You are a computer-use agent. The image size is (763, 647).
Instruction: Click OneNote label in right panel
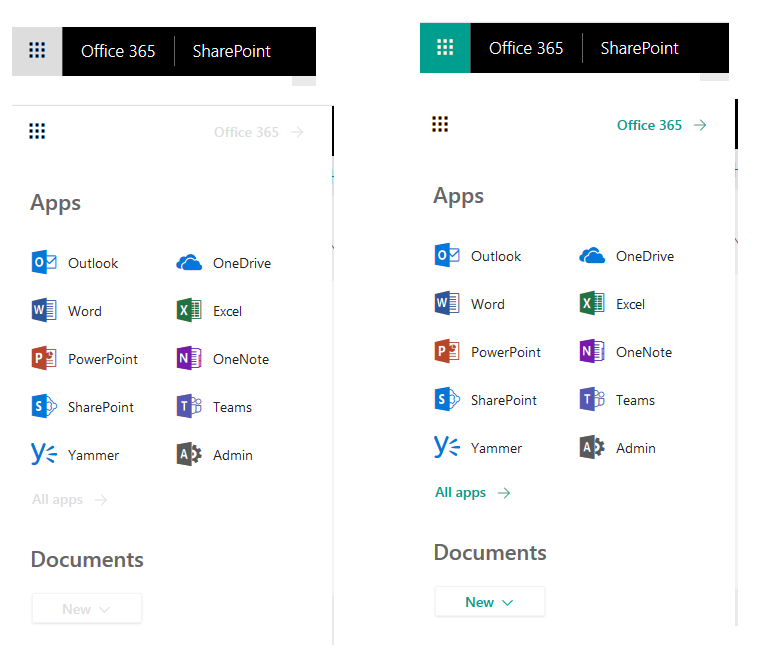click(x=644, y=352)
